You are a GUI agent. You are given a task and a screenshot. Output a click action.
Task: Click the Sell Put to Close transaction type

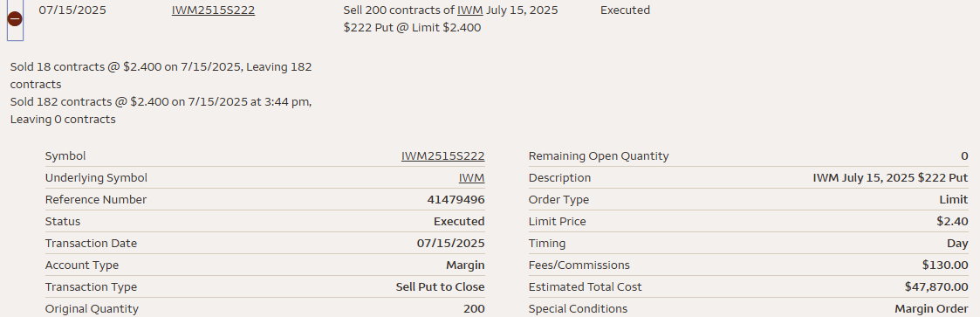click(x=440, y=287)
